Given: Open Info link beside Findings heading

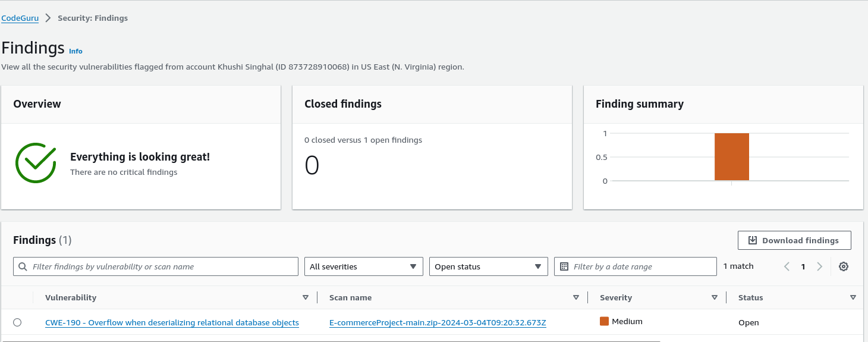Looking at the screenshot, I should 76,51.
